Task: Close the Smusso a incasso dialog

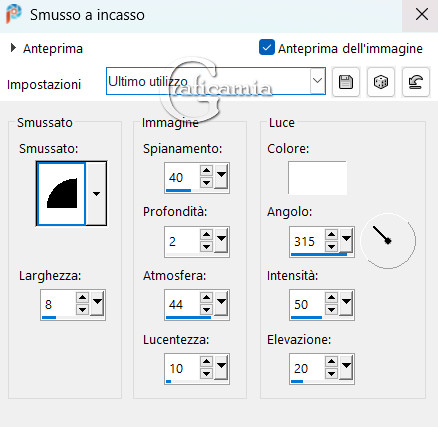Action: [x=422, y=14]
